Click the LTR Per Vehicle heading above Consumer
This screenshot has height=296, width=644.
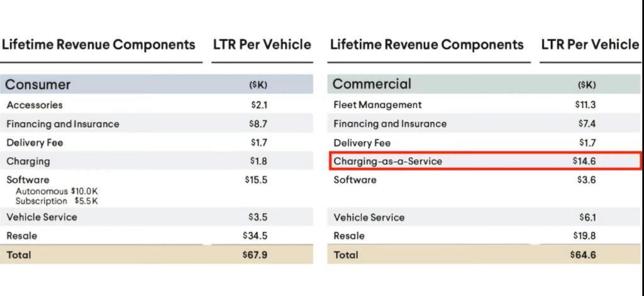pyautogui.click(x=262, y=45)
